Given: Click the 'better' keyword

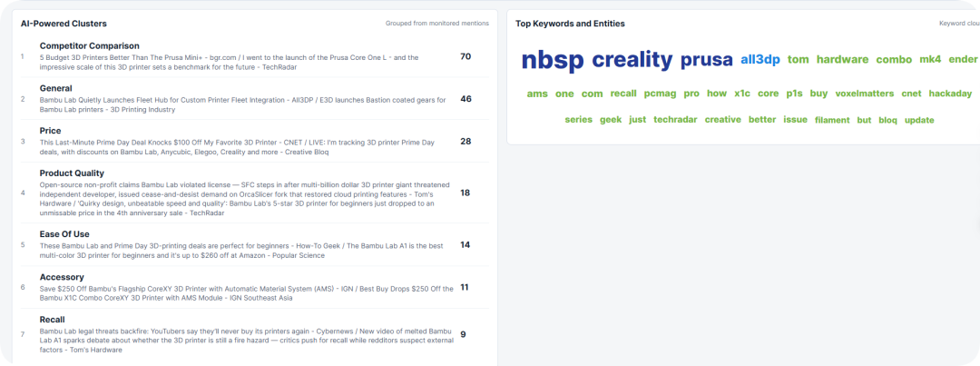Looking at the screenshot, I should click(x=762, y=120).
